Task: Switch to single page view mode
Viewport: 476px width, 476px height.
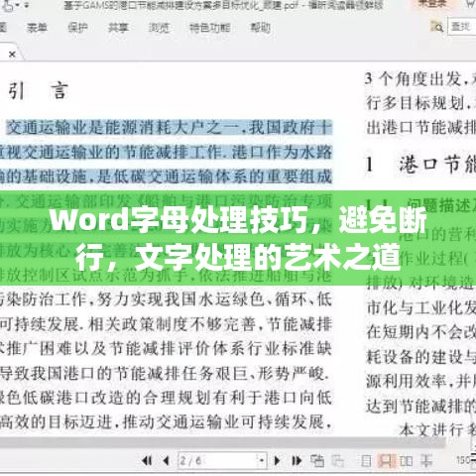Action: point(366,460)
